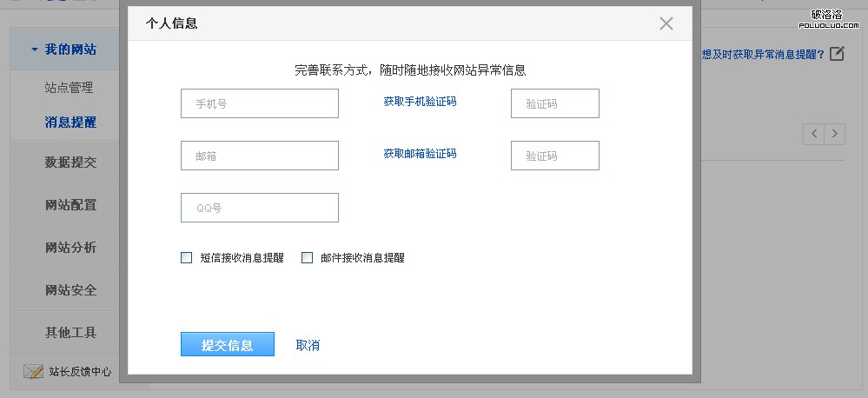This screenshot has width=868, height=398.
Task: Click the edit icon beside 想及时获取异常消息提醒
Action: (x=837, y=54)
